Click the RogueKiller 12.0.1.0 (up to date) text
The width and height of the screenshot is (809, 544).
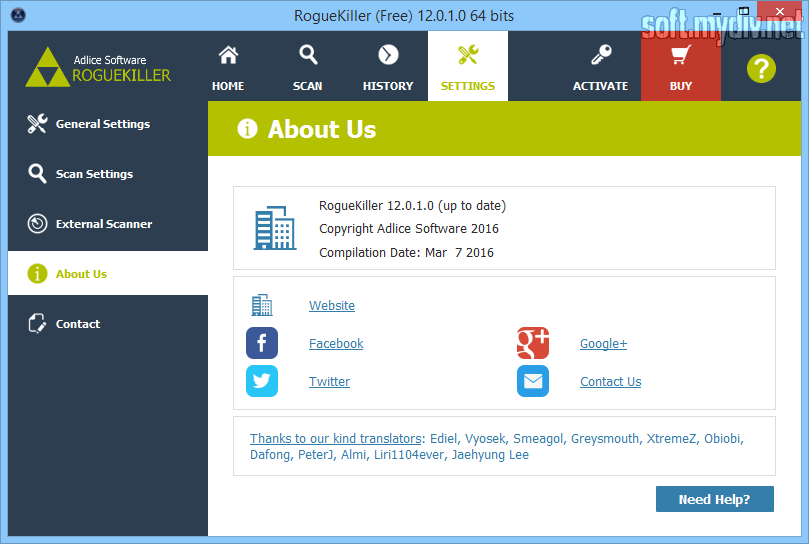412,205
